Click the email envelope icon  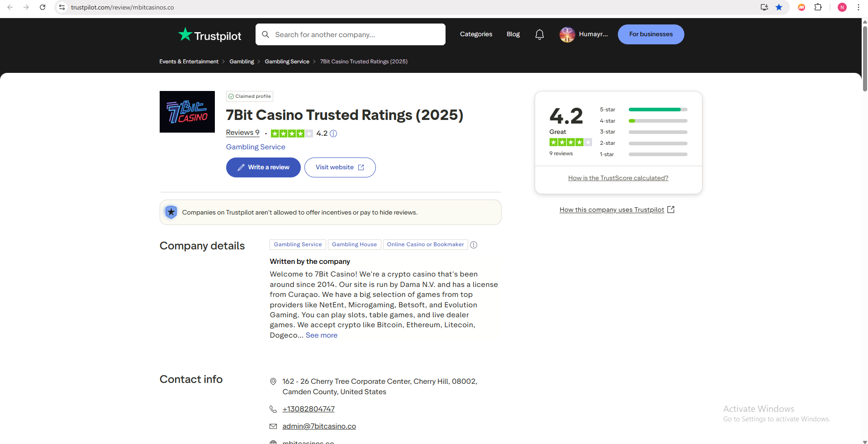pyautogui.click(x=273, y=426)
